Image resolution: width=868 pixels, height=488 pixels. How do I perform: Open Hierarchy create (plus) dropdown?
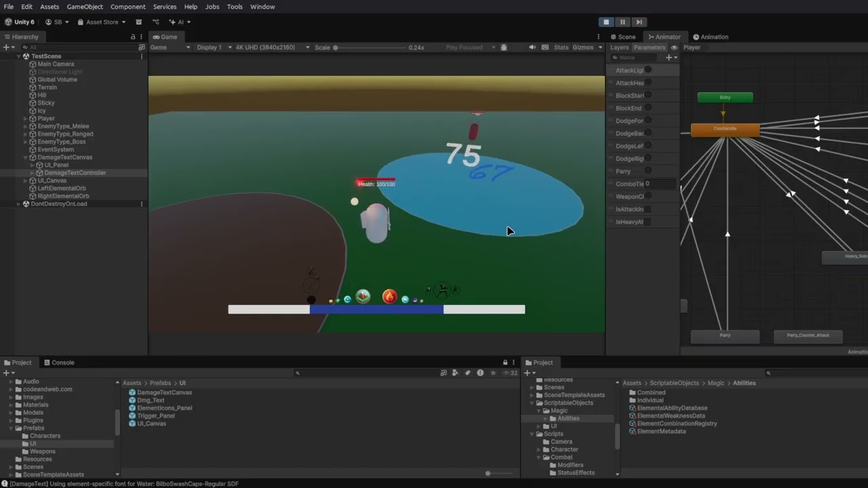coord(8,47)
